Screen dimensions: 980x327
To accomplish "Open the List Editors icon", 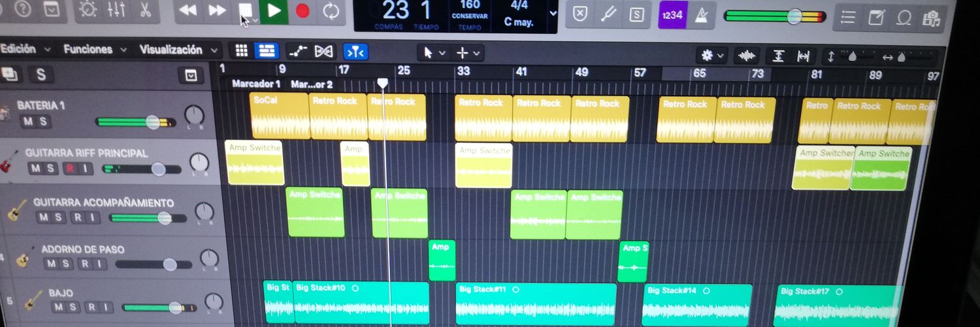I will point(848,17).
